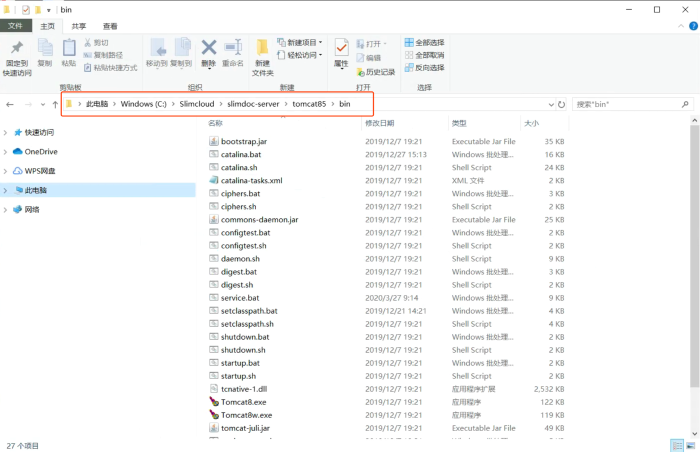Select the startup.bat file
Image resolution: width=700 pixels, height=452 pixels.
240,363
